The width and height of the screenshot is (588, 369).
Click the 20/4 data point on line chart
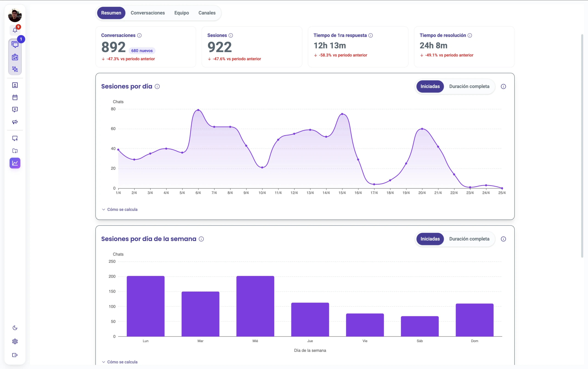click(x=422, y=129)
